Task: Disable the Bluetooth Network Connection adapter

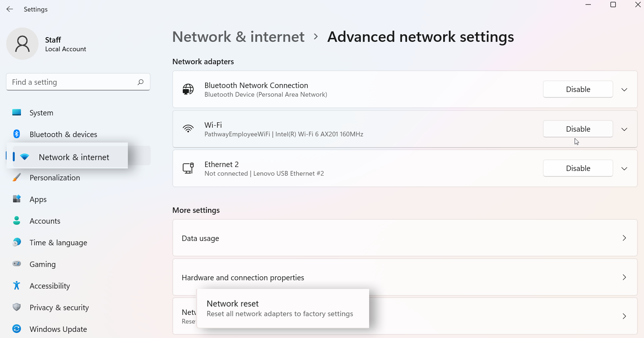Action: pyautogui.click(x=578, y=89)
